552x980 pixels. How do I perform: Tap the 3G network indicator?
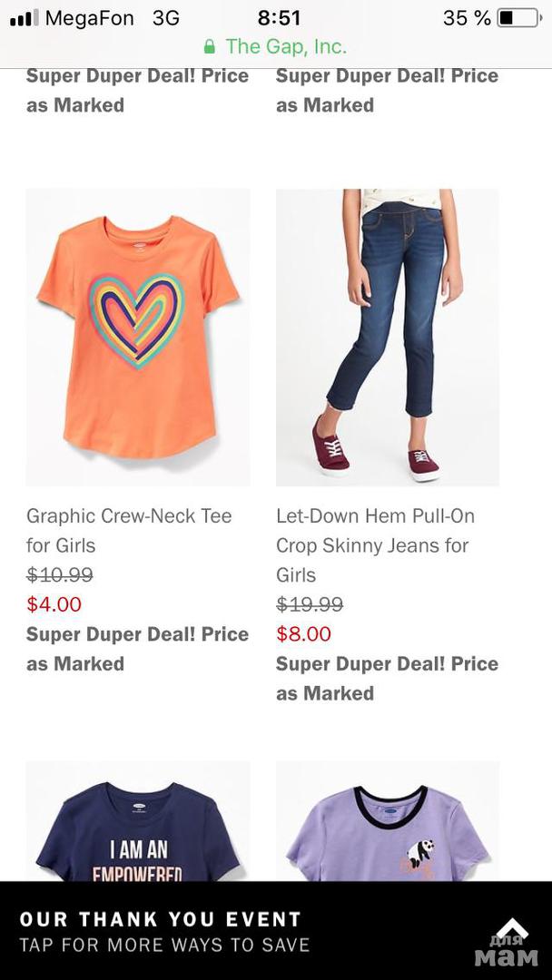165,18
